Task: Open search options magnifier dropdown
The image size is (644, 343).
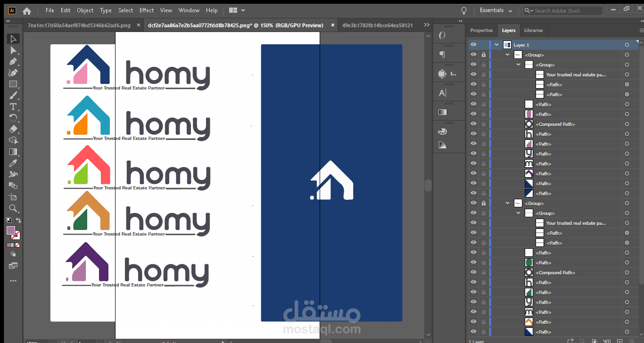Action: coord(529,11)
